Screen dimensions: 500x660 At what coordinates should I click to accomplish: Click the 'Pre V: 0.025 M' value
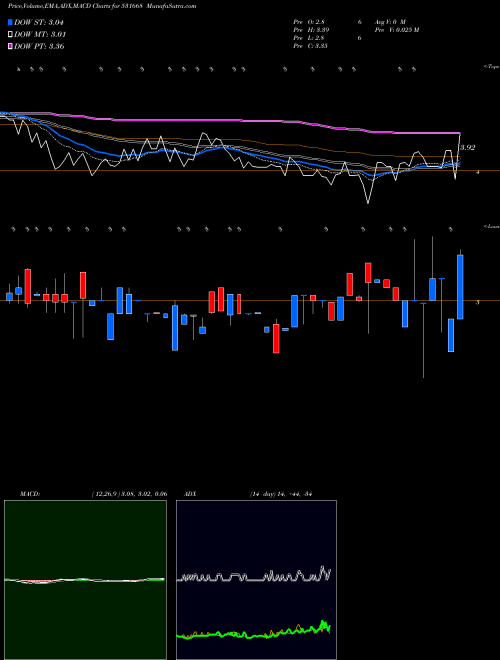396,29
